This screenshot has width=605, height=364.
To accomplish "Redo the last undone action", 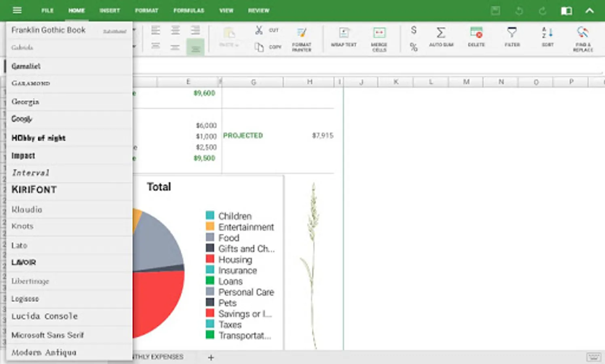I will point(542,11).
